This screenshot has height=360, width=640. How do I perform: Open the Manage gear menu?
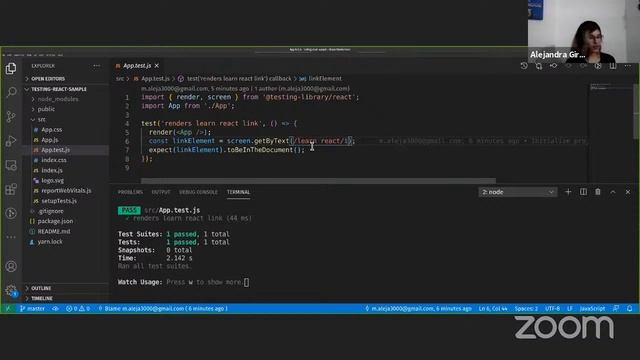(11, 291)
